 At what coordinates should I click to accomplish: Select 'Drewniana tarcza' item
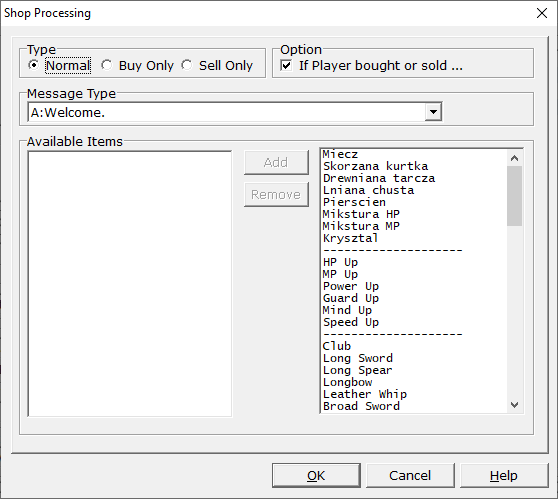414,178
